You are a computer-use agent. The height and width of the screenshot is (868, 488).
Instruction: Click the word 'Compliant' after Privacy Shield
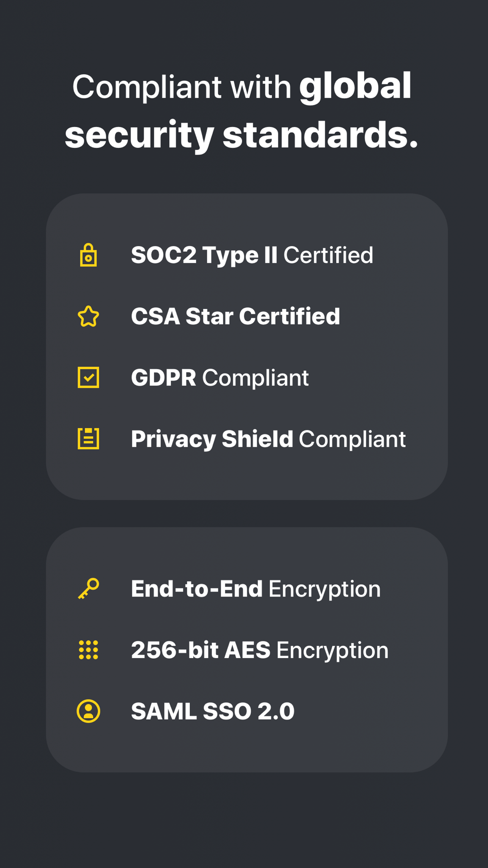tap(352, 439)
